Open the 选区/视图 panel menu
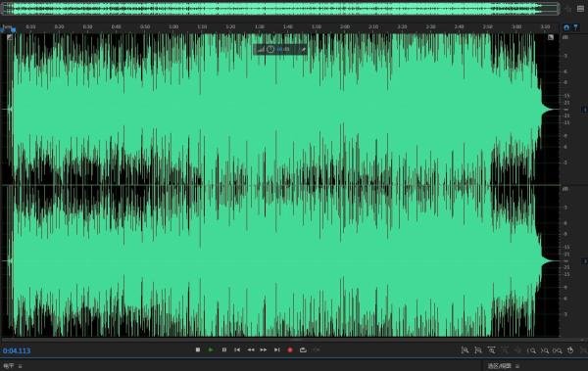 (x=517, y=366)
